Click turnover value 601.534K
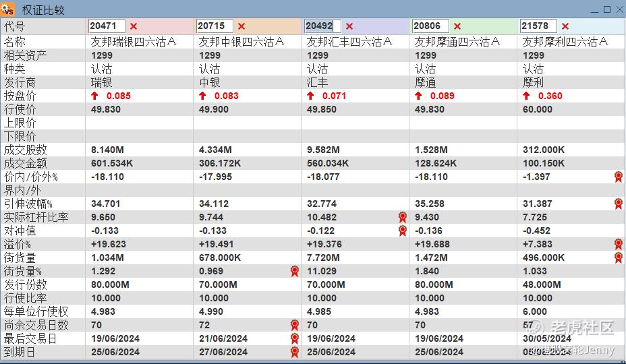 (x=112, y=163)
